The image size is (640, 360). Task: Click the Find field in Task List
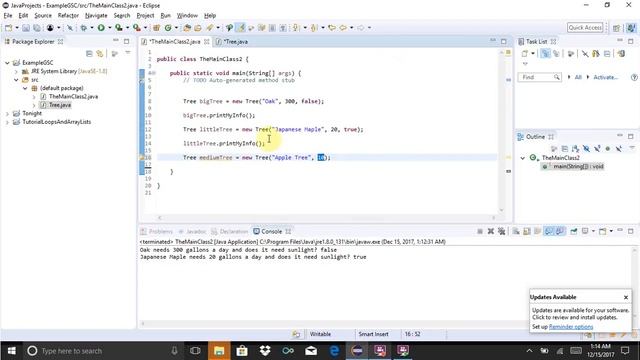tap(539, 77)
